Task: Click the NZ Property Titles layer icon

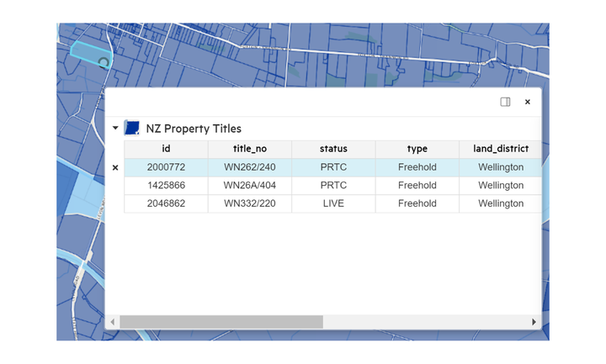Action: (x=131, y=128)
